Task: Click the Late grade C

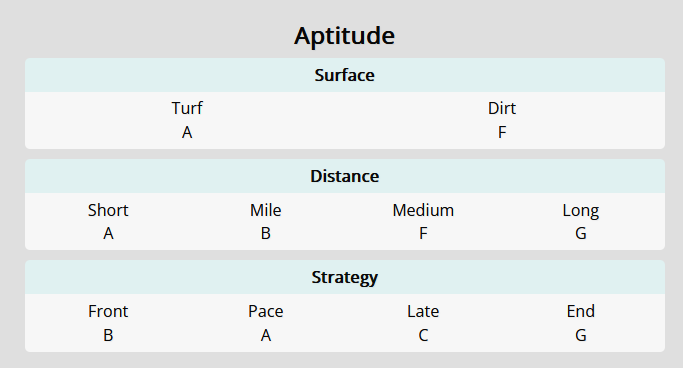Action: (423, 335)
